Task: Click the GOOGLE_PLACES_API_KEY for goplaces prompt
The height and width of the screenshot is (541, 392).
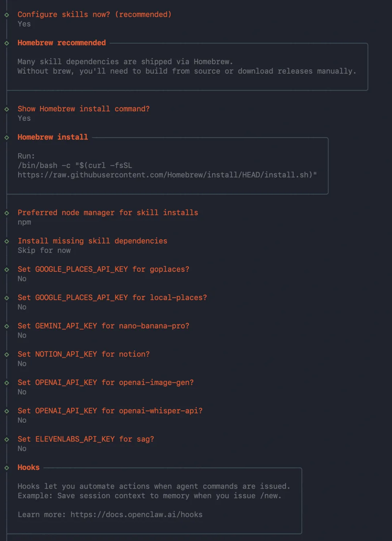Action: (x=103, y=269)
